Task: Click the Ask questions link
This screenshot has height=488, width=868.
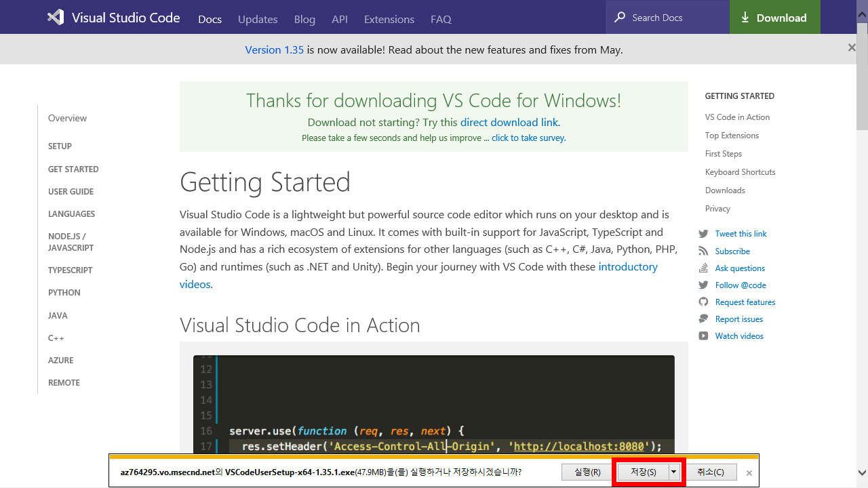Action: pos(740,268)
